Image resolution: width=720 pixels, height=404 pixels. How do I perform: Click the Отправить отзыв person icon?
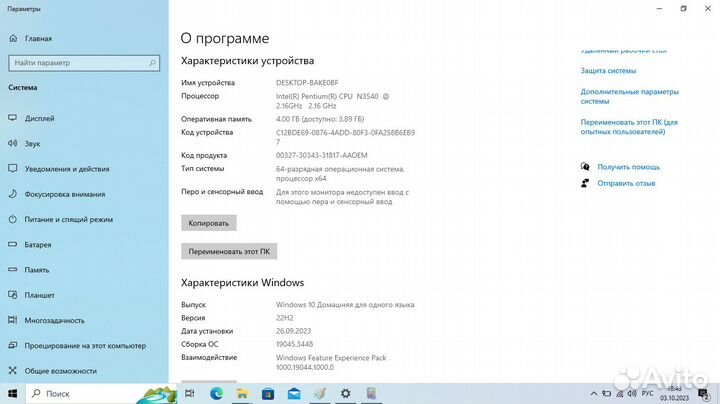585,183
